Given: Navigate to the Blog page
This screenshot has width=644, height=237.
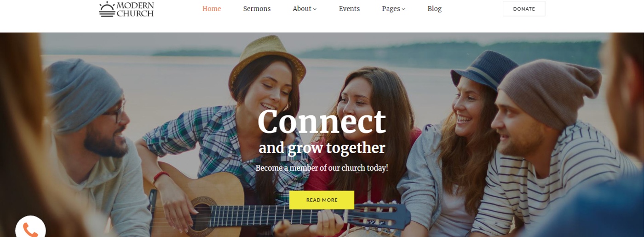Looking at the screenshot, I should [434, 9].
